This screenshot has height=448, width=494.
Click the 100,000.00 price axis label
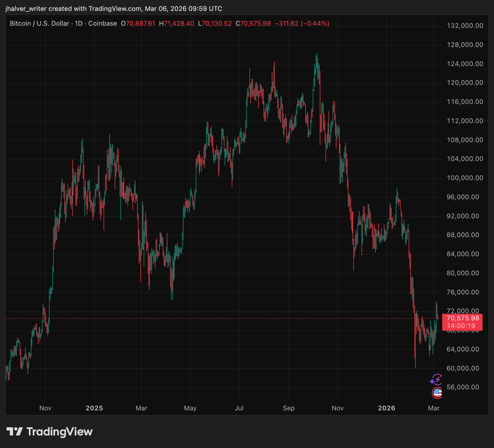coord(465,178)
